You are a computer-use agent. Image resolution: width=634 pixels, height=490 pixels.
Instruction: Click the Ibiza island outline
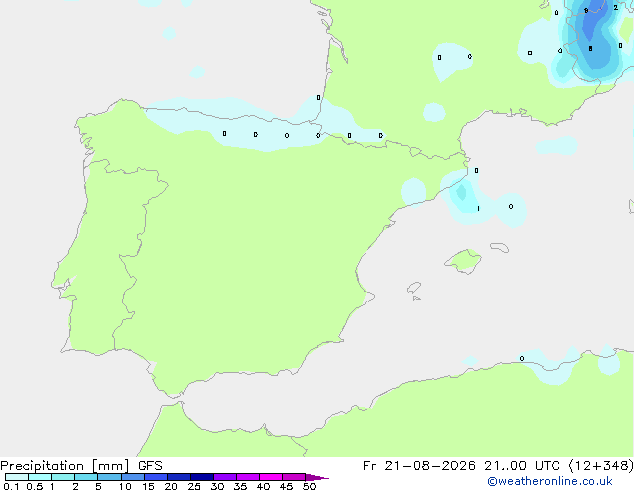[x=414, y=288]
